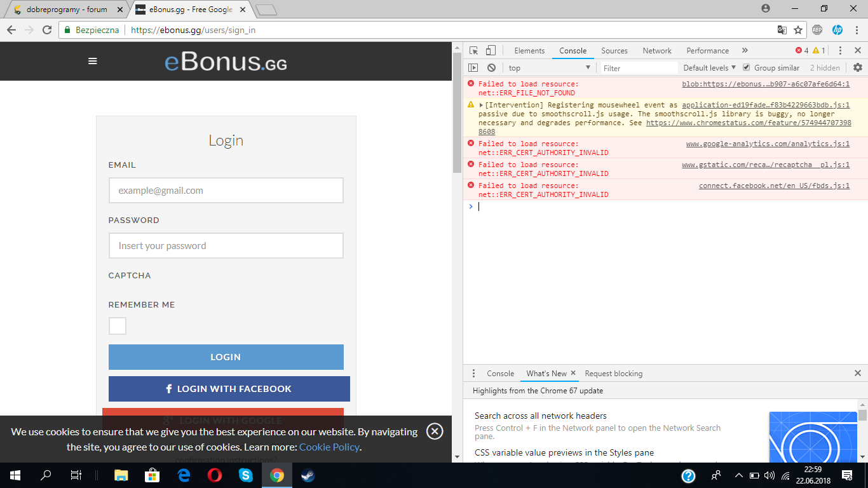Open the Windows Action Center

(x=847, y=475)
